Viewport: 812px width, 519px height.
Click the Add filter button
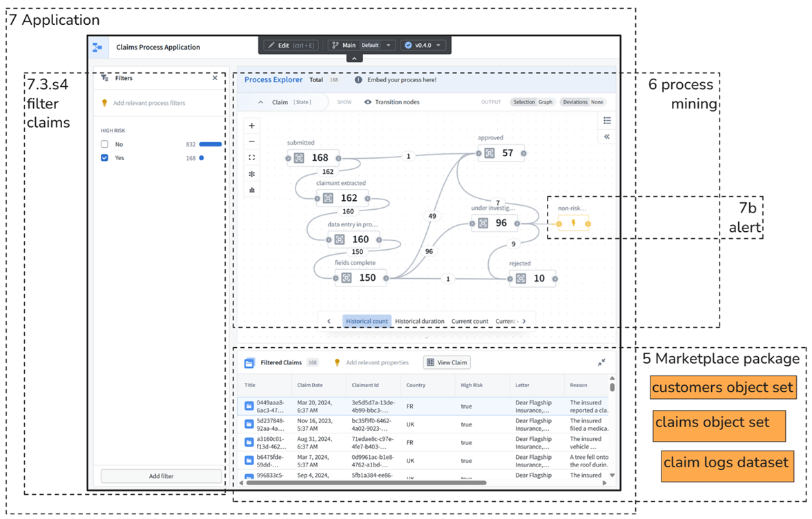(161, 476)
